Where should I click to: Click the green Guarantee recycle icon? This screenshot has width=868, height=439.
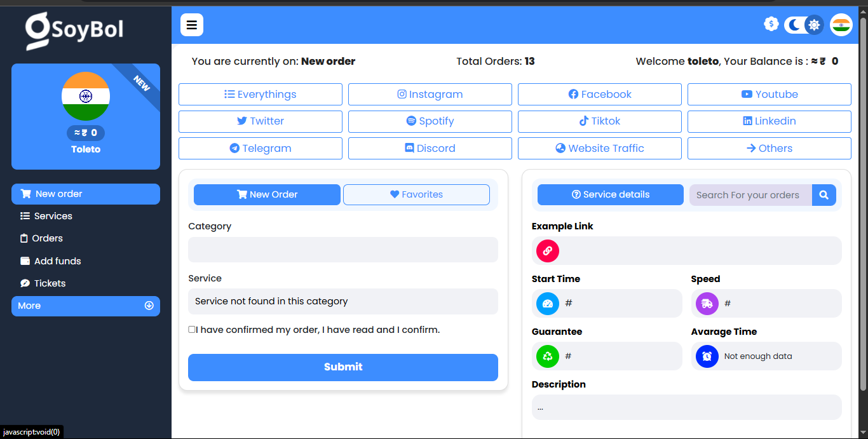pyautogui.click(x=547, y=356)
